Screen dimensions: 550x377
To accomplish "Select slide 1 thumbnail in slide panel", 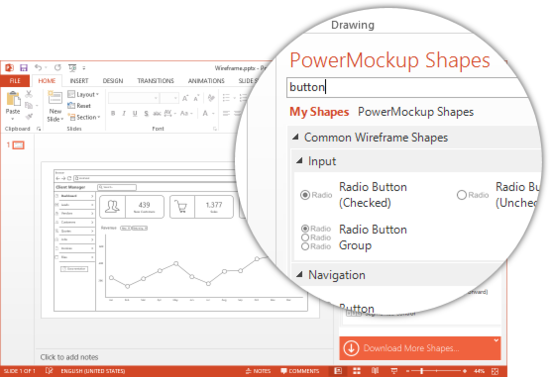I will [19, 145].
